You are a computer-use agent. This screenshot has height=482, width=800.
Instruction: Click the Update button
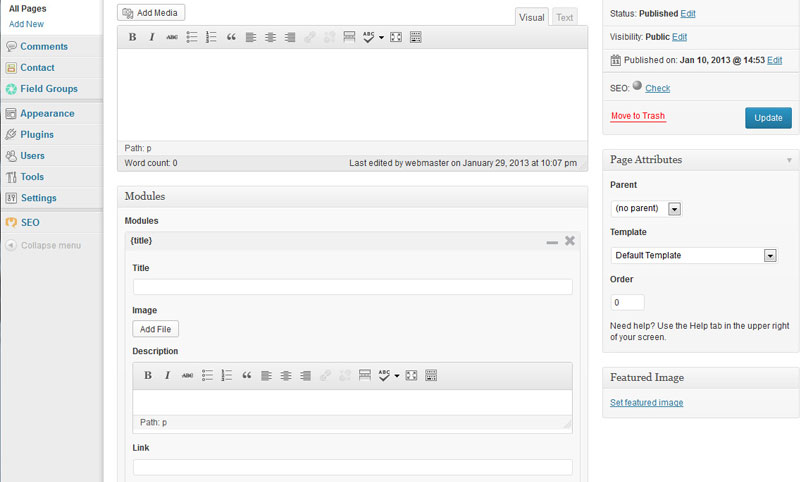click(768, 118)
